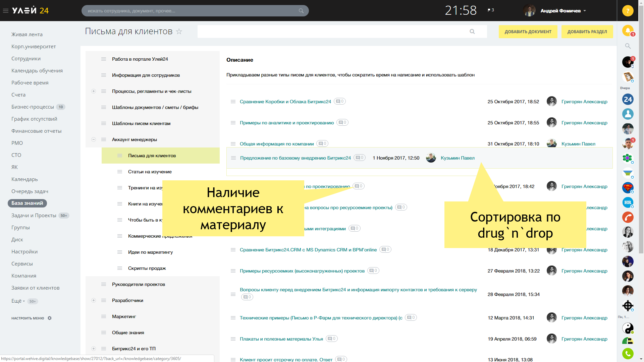644x362 pixels.
Task: Open the flower-shaped green chat icon
Action: coord(628,158)
